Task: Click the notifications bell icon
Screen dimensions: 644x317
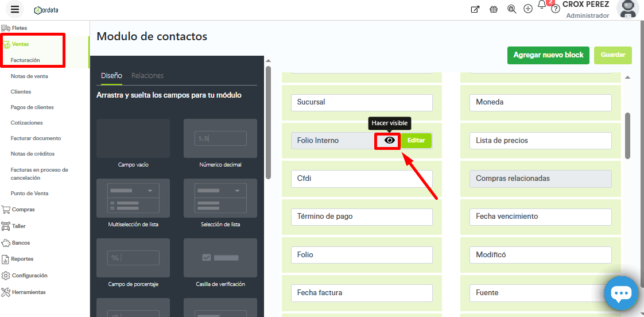Action: point(542,6)
